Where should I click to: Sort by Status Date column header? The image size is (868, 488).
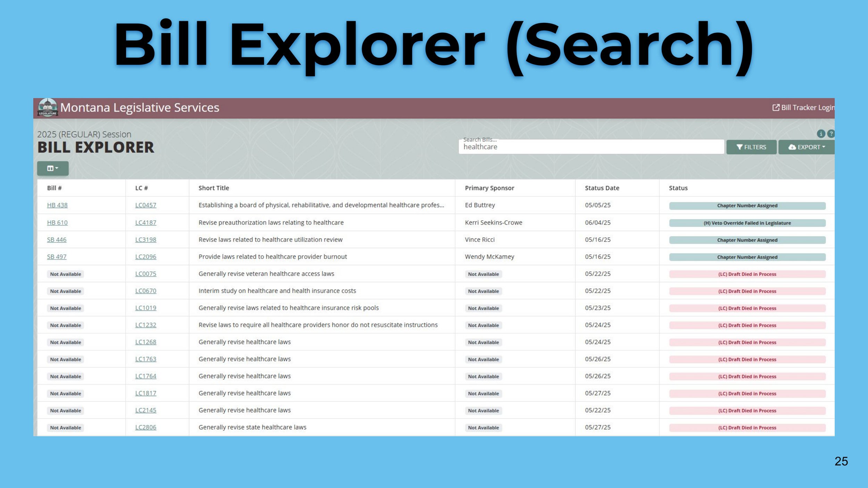pos(602,188)
